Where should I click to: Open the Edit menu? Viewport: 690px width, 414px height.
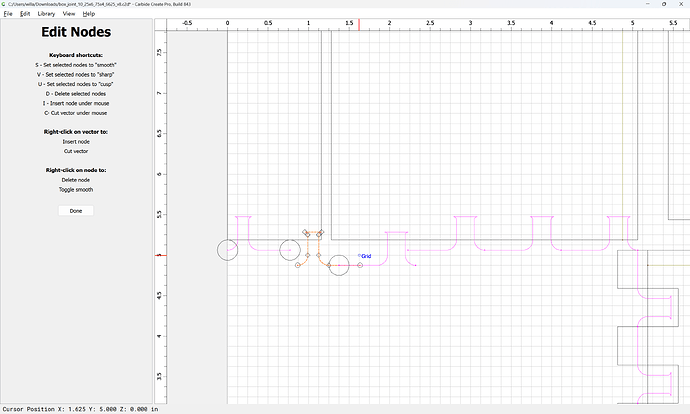25,14
